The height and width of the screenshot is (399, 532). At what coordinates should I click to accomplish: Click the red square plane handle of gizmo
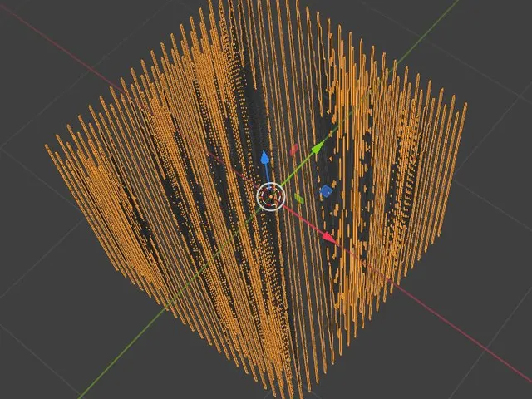tap(293, 150)
